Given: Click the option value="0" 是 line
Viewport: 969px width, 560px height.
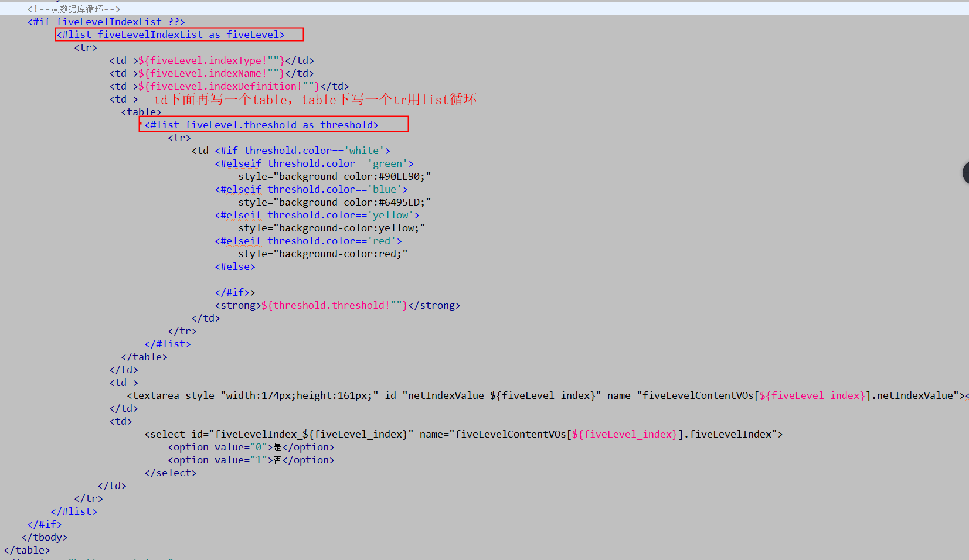Looking at the screenshot, I should [251, 447].
